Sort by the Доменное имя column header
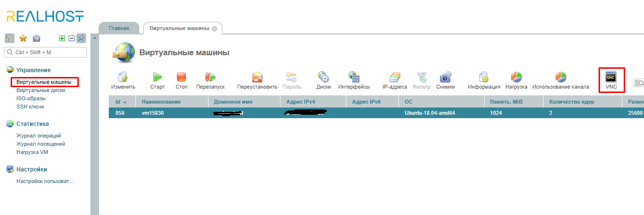Image resolution: width=644 pixels, height=215 pixels. [x=244, y=102]
